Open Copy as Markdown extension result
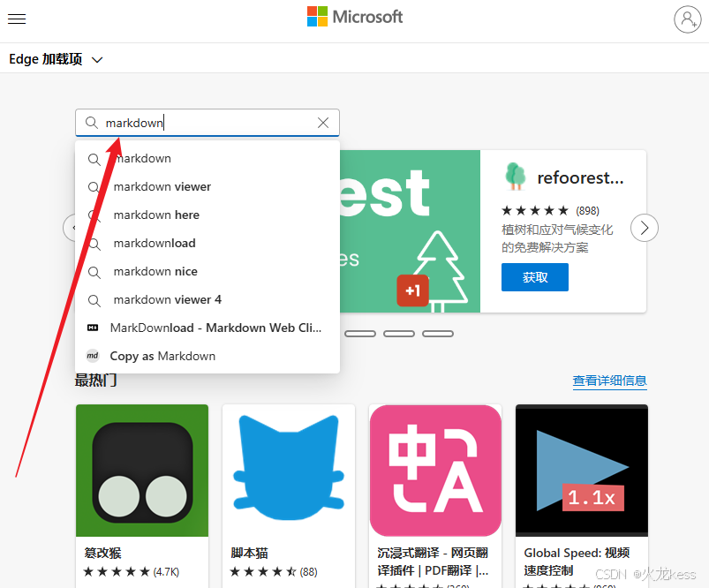709x588 pixels. coord(207,356)
